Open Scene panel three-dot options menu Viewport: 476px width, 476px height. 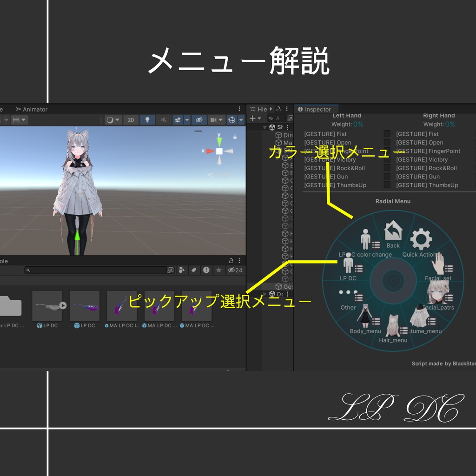coord(239,109)
